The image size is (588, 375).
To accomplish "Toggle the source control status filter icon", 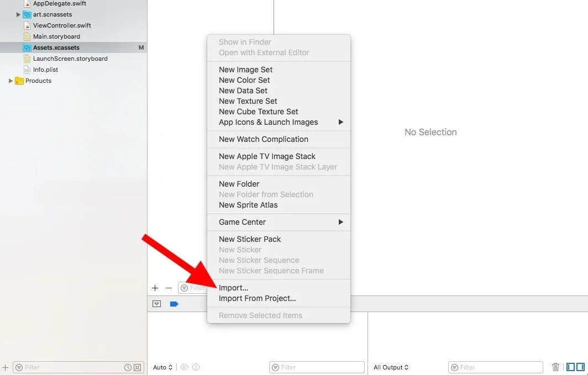I will 138,367.
